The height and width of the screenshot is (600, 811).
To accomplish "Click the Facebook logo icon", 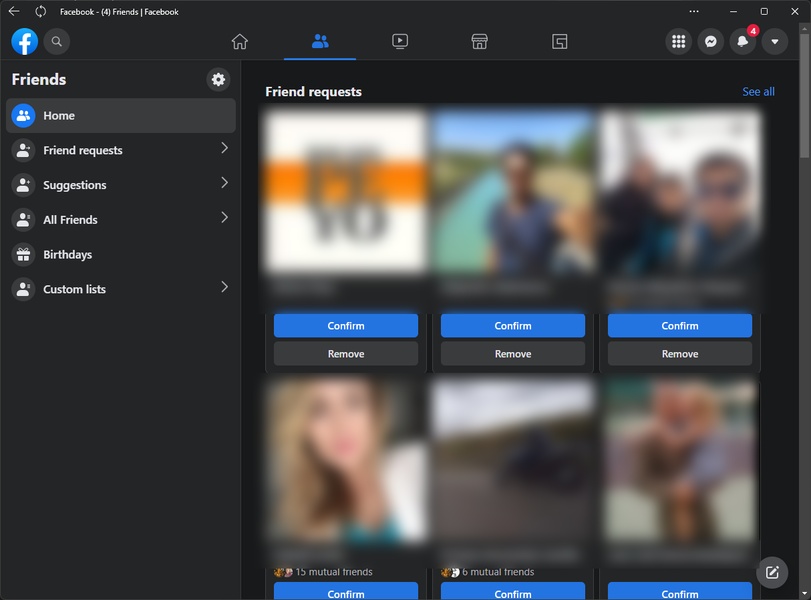I will pos(25,41).
